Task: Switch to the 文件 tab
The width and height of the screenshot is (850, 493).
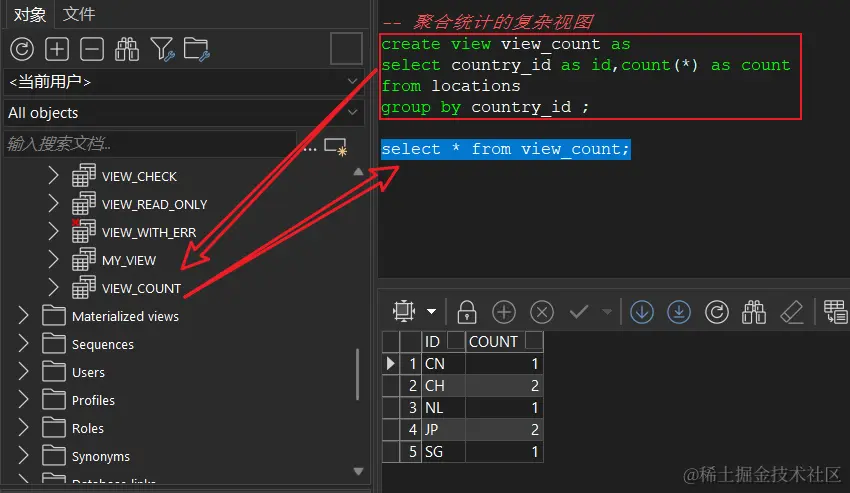Action: (x=79, y=14)
